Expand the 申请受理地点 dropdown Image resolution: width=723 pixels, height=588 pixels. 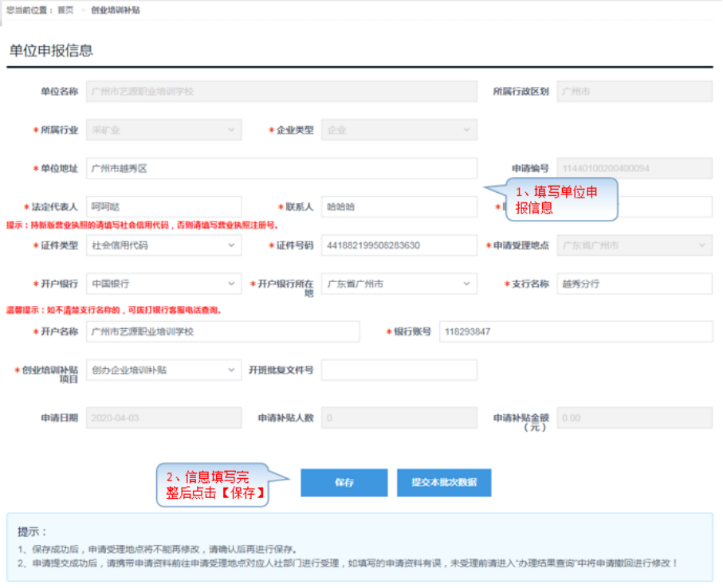634,245
